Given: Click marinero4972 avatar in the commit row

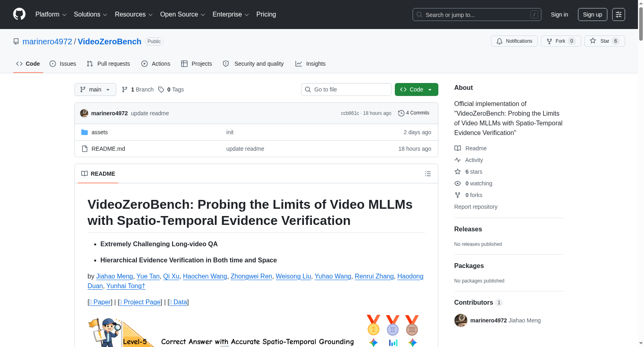Looking at the screenshot, I should (84, 113).
